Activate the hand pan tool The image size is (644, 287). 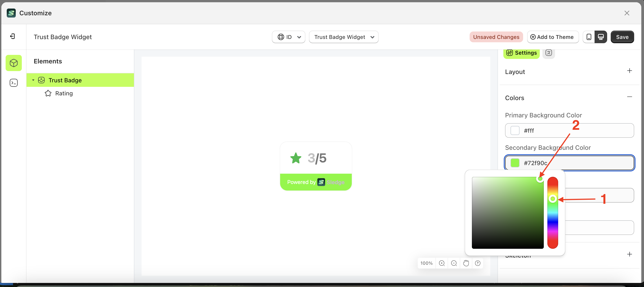[466, 263]
